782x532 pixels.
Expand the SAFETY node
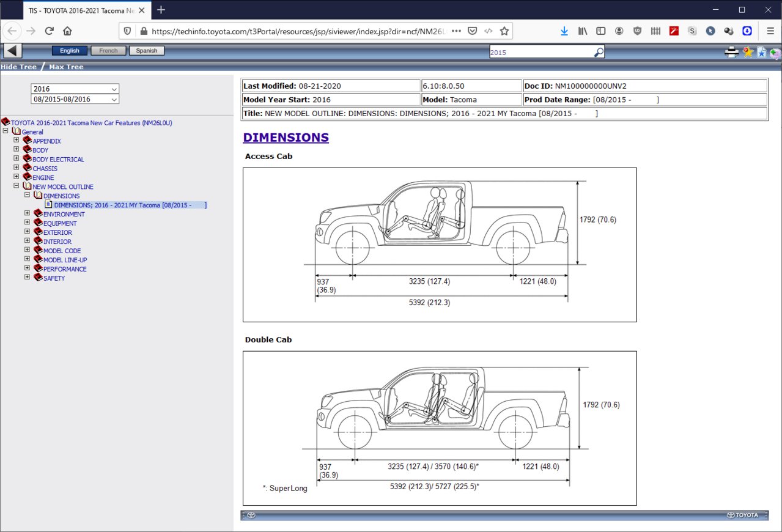[27, 278]
